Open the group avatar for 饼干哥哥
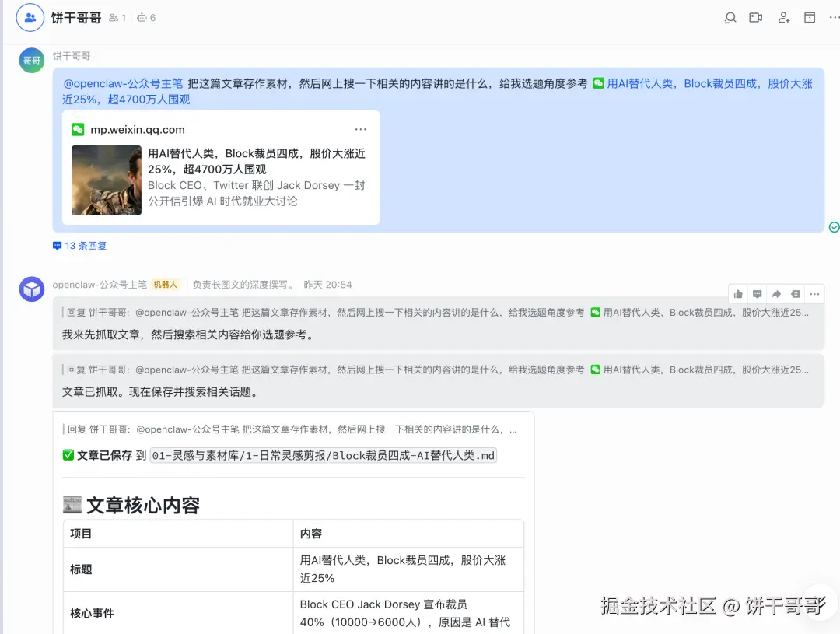The image size is (840, 634). coord(30,18)
